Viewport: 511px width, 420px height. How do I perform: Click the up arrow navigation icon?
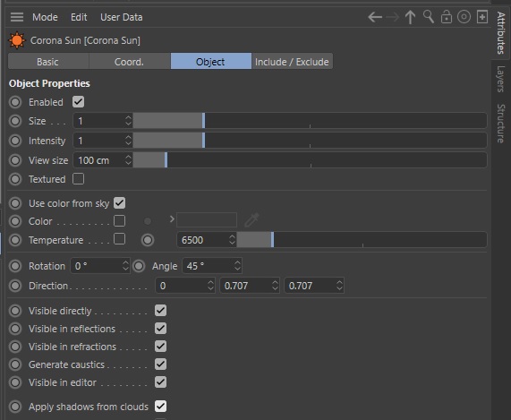[x=410, y=17]
